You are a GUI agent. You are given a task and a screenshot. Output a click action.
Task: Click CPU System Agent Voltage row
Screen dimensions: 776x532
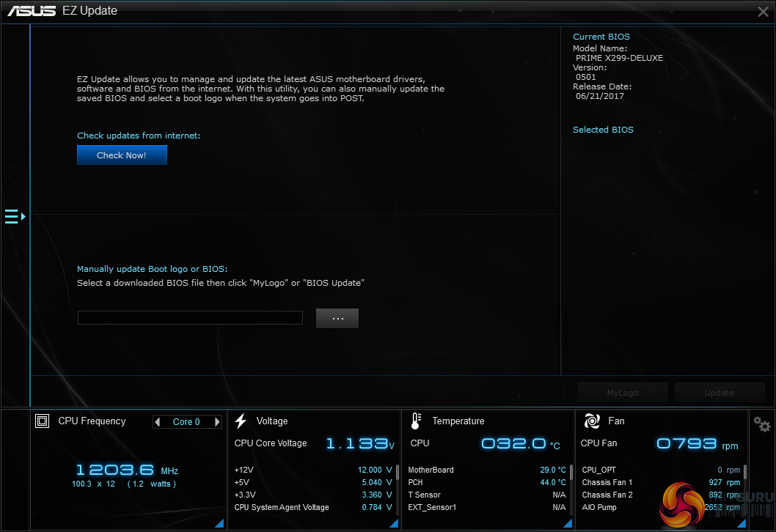pyautogui.click(x=313, y=507)
